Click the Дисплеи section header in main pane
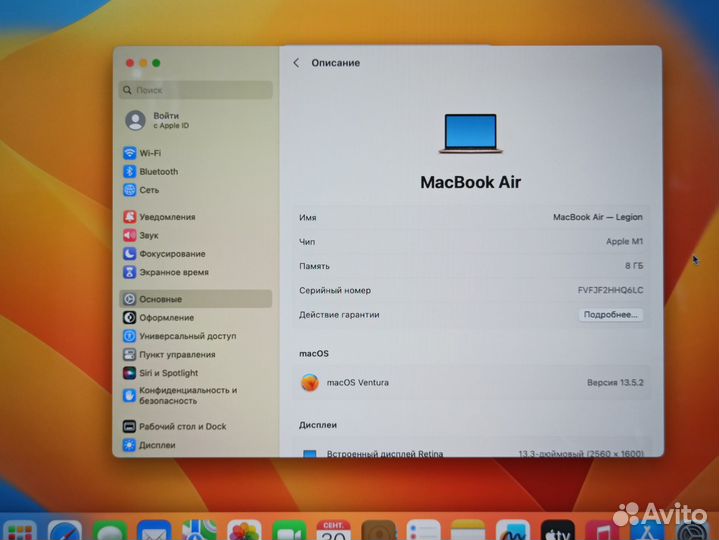This screenshot has height=540, width=719. pyautogui.click(x=318, y=425)
